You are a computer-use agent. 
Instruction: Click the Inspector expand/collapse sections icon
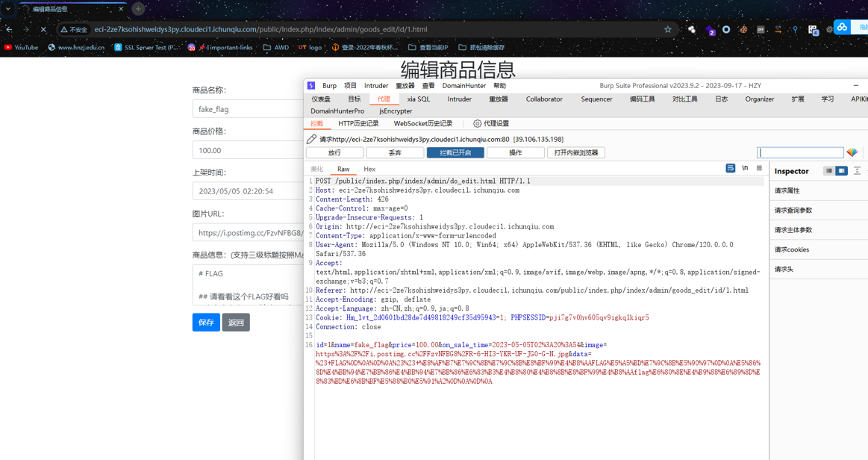tap(857, 171)
